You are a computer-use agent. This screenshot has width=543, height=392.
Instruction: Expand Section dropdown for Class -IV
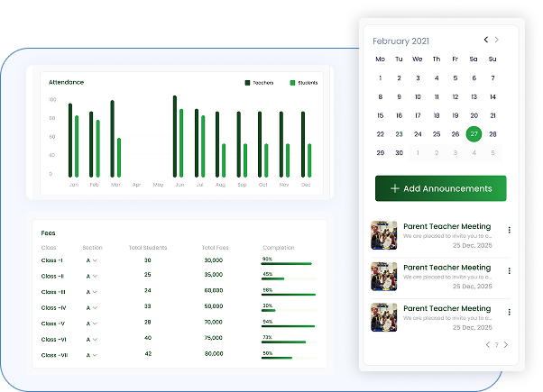(92, 307)
